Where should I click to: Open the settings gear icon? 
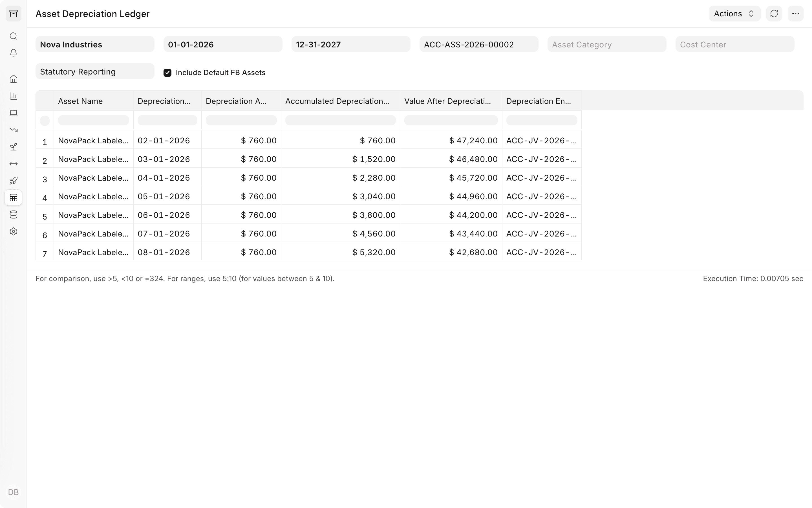click(x=14, y=231)
